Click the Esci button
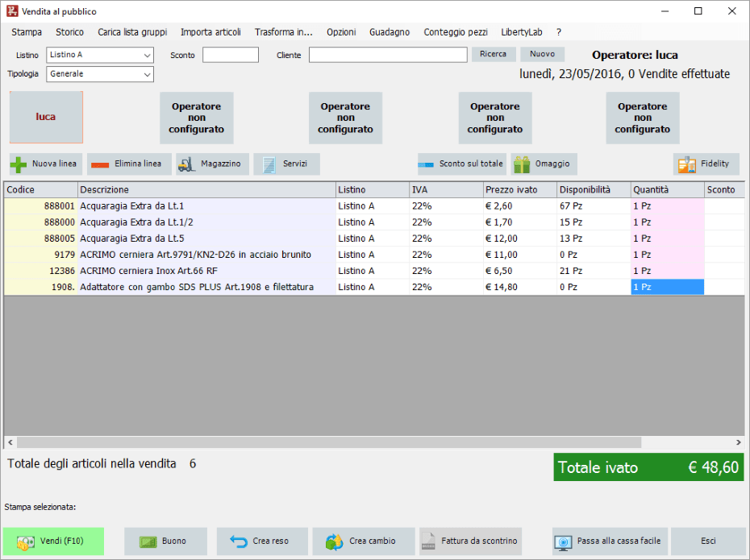750x560 pixels. click(708, 541)
